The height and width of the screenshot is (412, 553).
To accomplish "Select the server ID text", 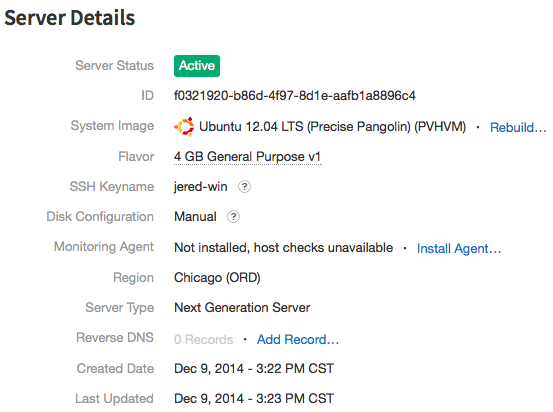I will pyautogui.click(x=295, y=96).
